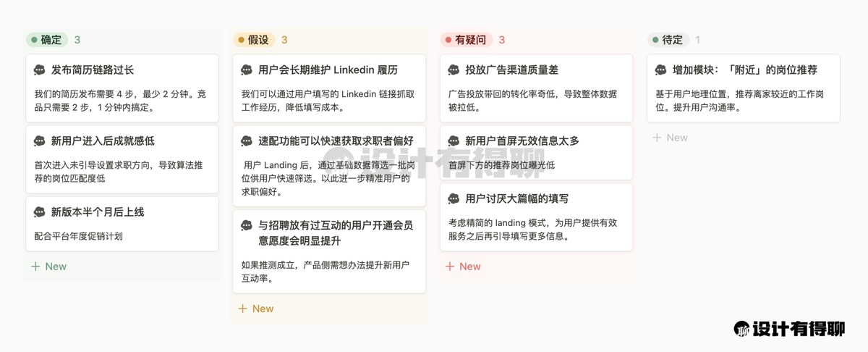Add a New card in 待定 column
Screen dimensions: 868x352
click(x=669, y=138)
